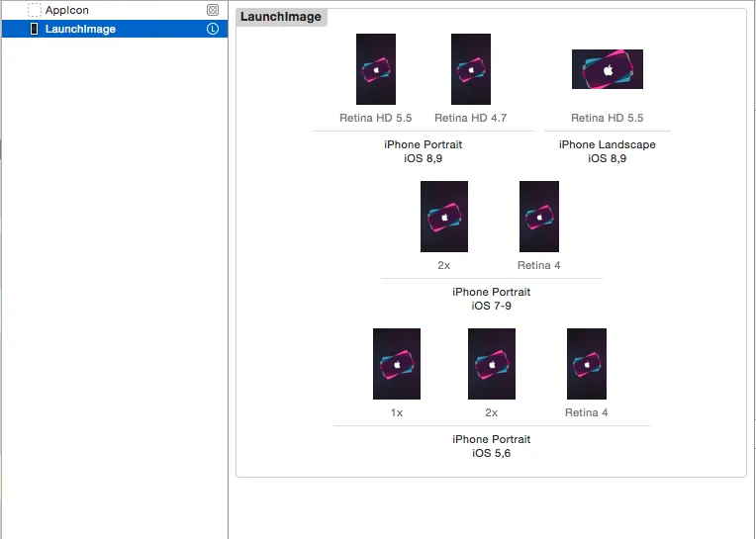Screen dimensions: 756x539
Task: Click the 1x label under iOS 5,6
Action: coord(397,412)
